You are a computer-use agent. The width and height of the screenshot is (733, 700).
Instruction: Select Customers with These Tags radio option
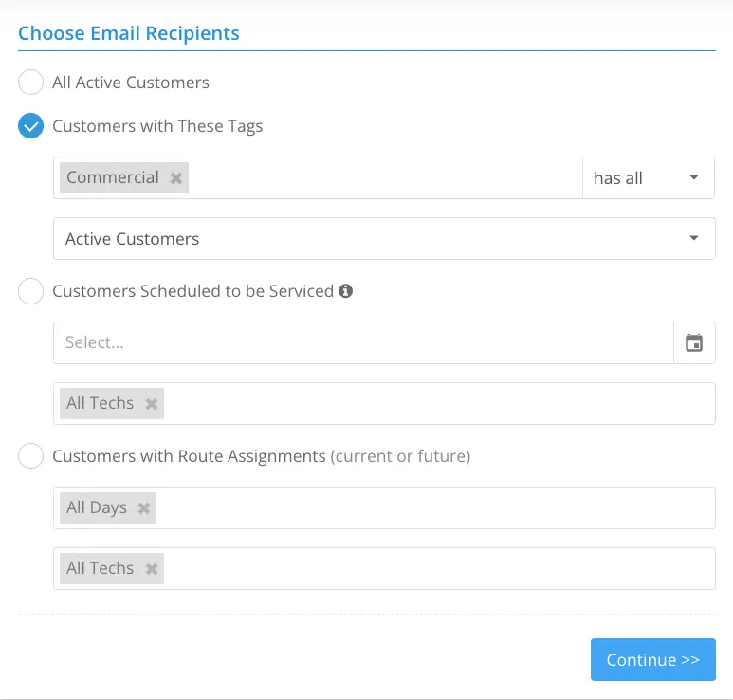pyautogui.click(x=31, y=126)
